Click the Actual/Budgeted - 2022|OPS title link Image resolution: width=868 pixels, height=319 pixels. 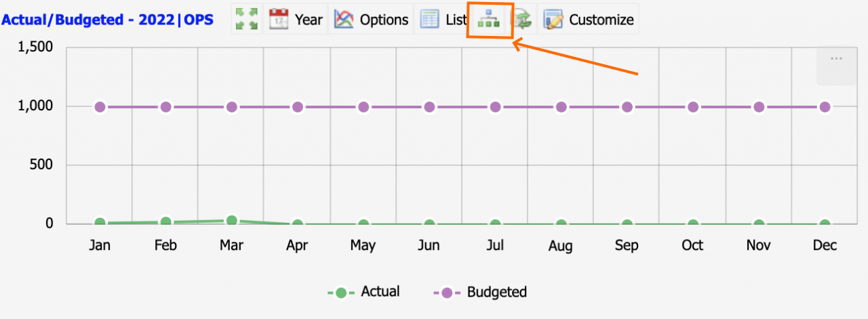pos(107,20)
